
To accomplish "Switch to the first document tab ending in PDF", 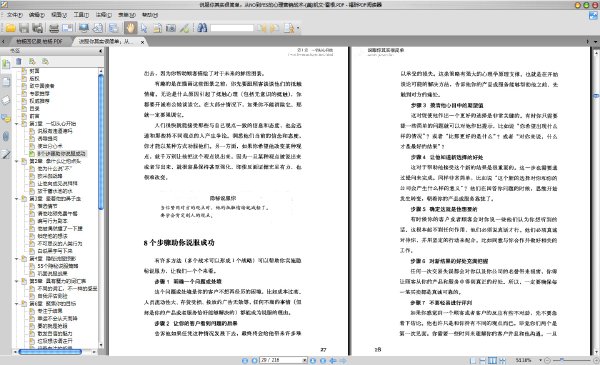I will (39, 41).
